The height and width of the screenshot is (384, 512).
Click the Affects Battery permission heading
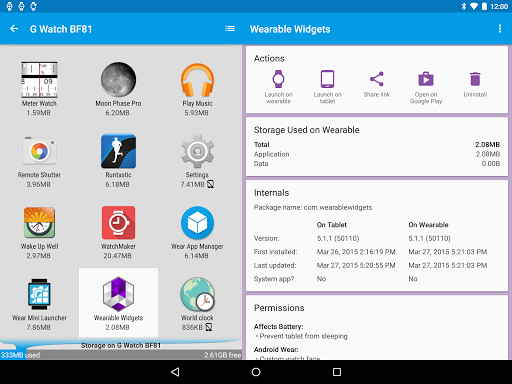coord(278,326)
